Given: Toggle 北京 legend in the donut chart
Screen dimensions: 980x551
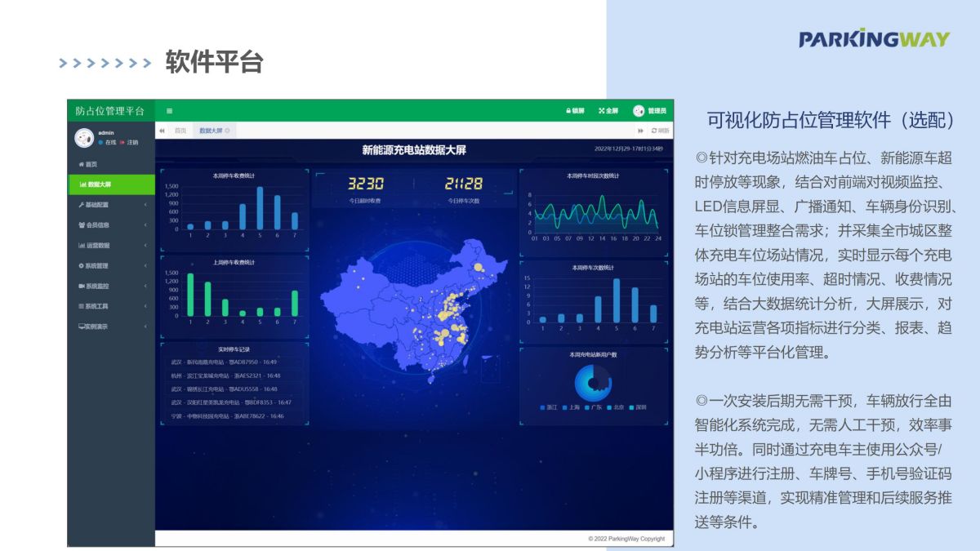Looking at the screenshot, I should [x=616, y=407].
